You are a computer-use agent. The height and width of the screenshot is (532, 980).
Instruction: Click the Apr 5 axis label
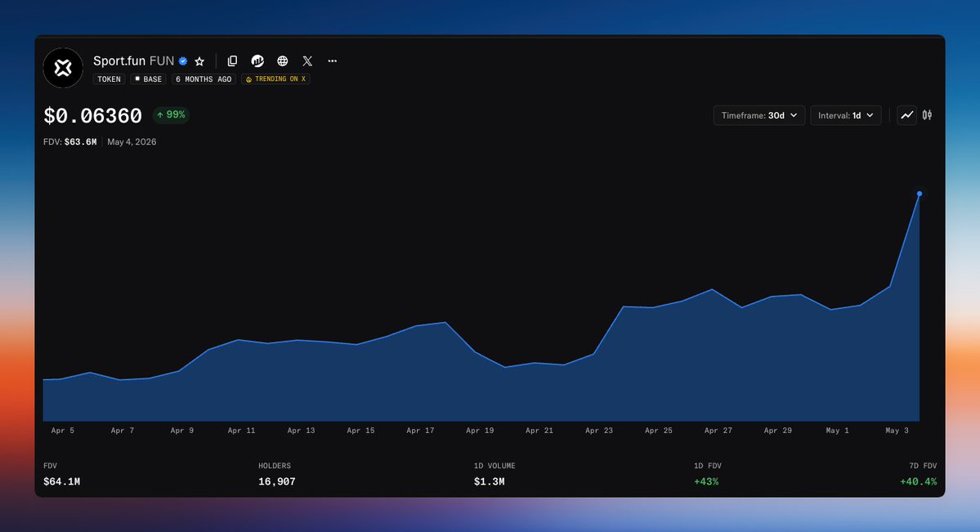62,431
